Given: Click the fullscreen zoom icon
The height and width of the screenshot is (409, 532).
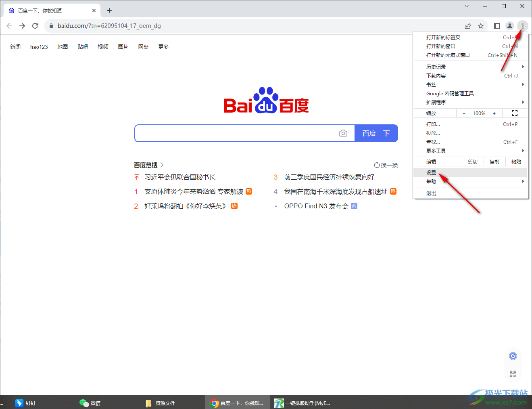Looking at the screenshot, I should (515, 113).
